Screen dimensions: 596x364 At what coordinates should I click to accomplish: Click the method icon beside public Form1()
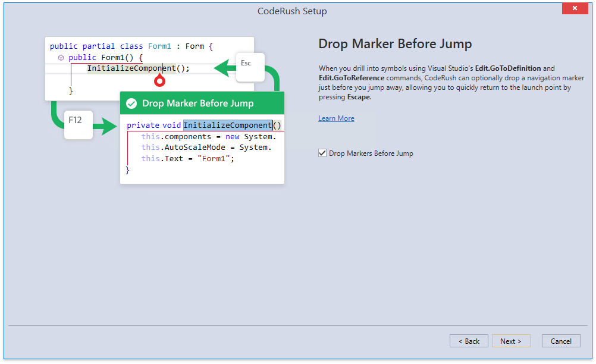[61, 57]
